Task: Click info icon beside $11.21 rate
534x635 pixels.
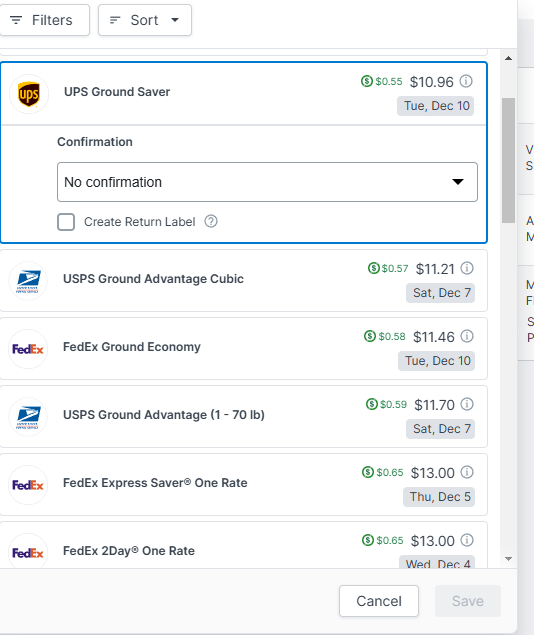Action: [467, 268]
